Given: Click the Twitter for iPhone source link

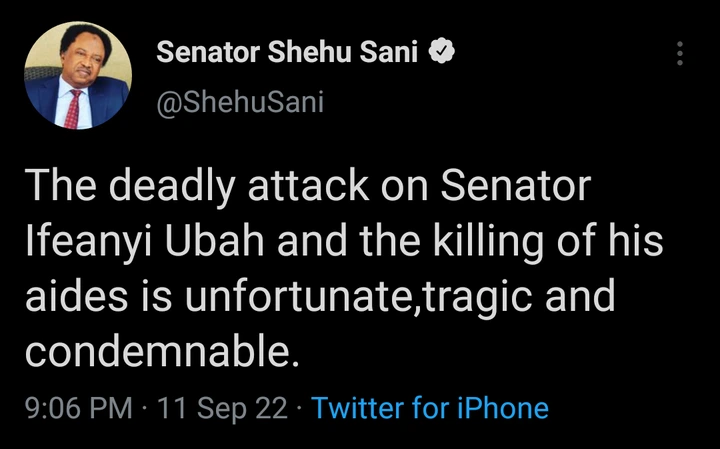Looking at the screenshot, I should pos(430,408).
